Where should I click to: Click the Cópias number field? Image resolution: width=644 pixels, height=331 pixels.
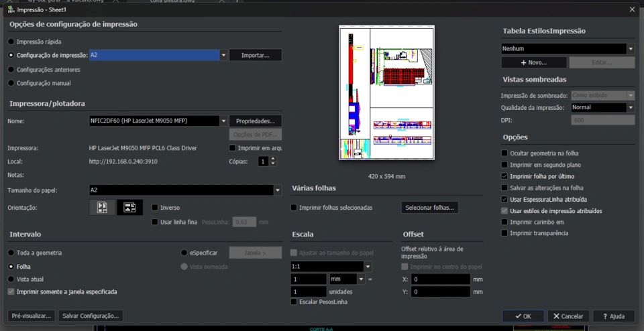(264, 161)
